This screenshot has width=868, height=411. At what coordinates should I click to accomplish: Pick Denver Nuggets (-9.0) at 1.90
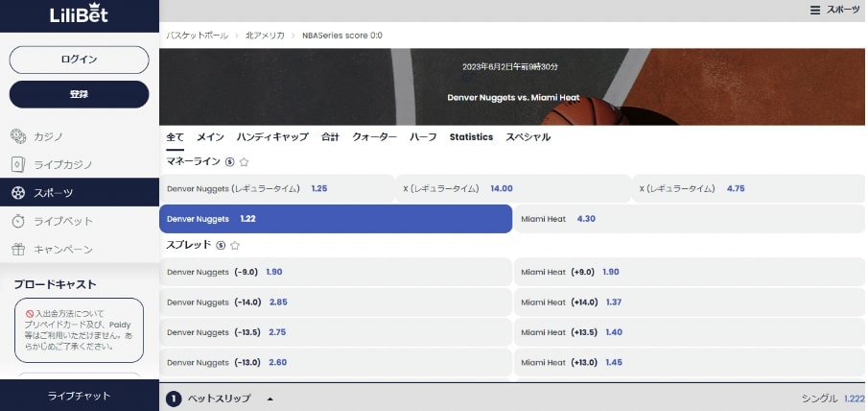pyautogui.click(x=336, y=272)
